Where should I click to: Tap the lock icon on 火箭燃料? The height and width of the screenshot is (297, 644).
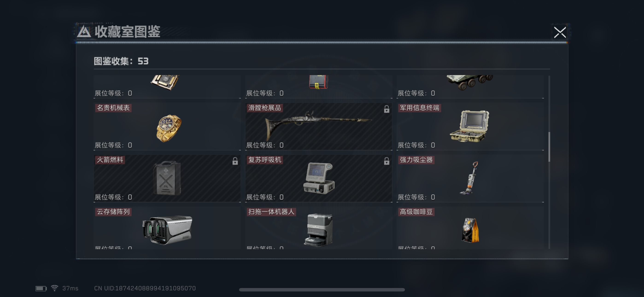(x=235, y=161)
